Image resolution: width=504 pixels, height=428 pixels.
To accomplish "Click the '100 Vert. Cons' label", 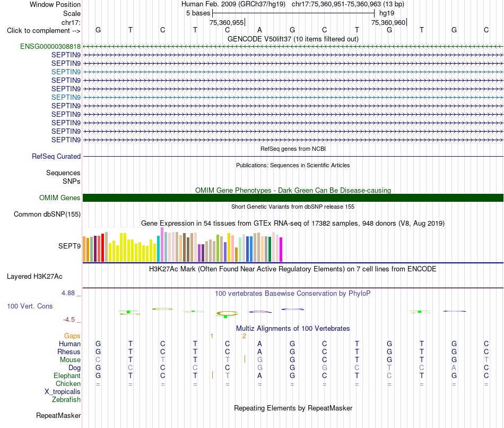I will [x=30, y=306].
